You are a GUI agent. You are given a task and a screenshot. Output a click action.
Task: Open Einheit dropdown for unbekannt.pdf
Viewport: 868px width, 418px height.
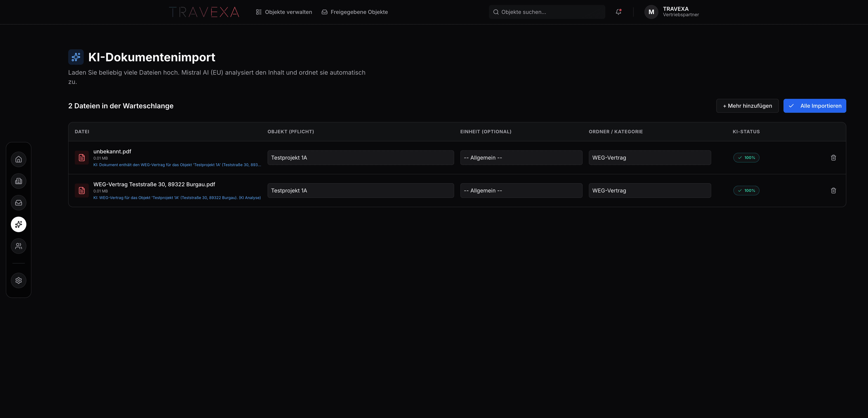click(x=521, y=158)
